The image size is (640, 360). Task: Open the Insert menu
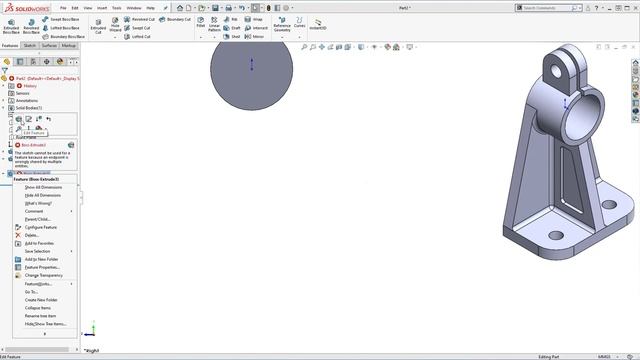(x=102, y=8)
